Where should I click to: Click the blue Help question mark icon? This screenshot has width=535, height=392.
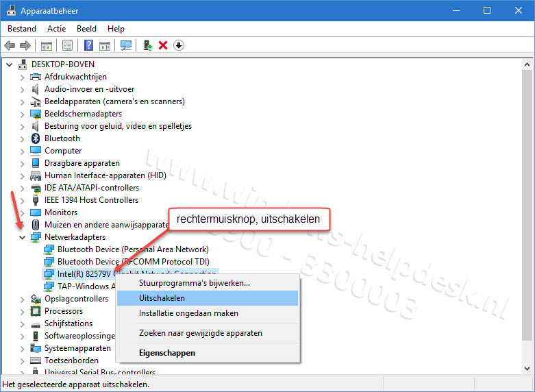pyautogui.click(x=89, y=45)
